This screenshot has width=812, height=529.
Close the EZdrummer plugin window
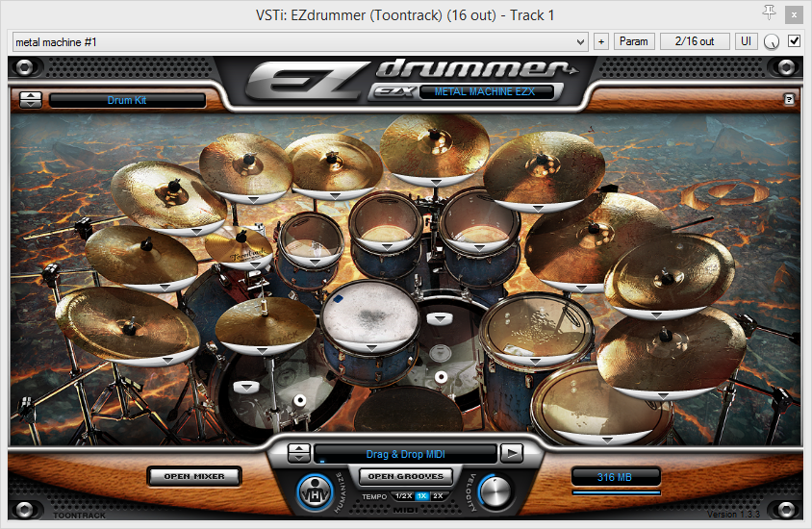point(794,15)
